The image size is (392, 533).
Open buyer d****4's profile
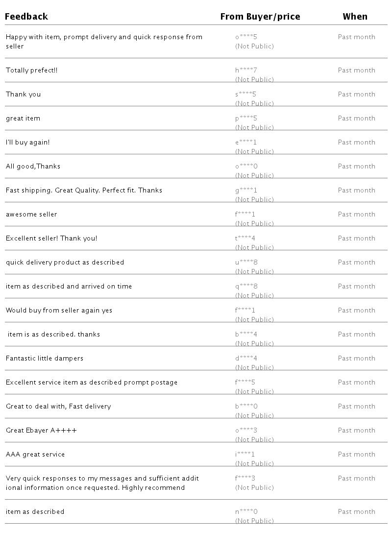(x=246, y=358)
